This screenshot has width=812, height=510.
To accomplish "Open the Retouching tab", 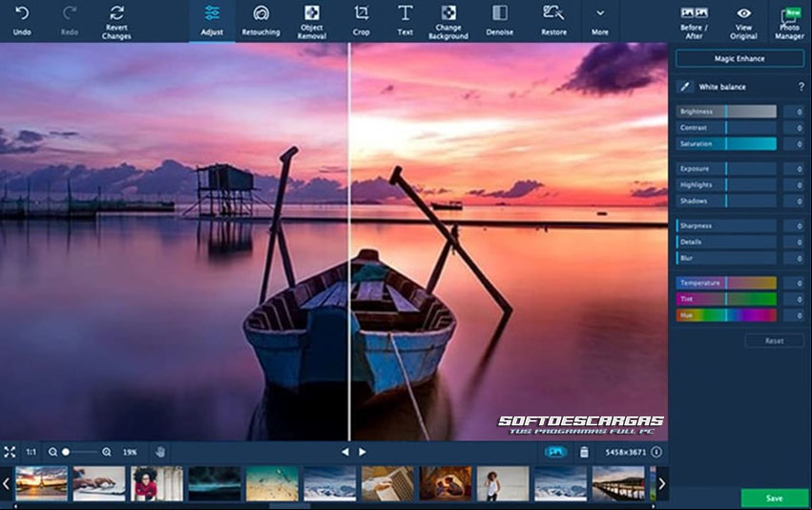I will click(261, 21).
